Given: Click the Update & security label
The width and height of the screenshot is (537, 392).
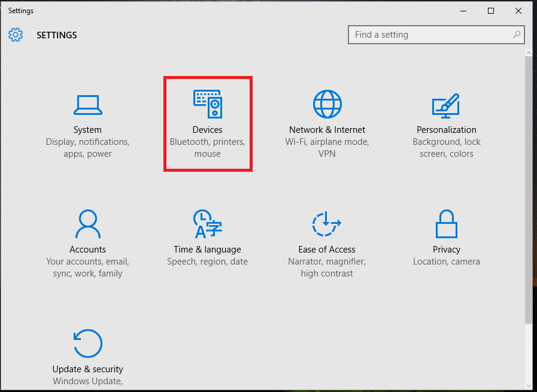Looking at the screenshot, I should coord(87,369).
